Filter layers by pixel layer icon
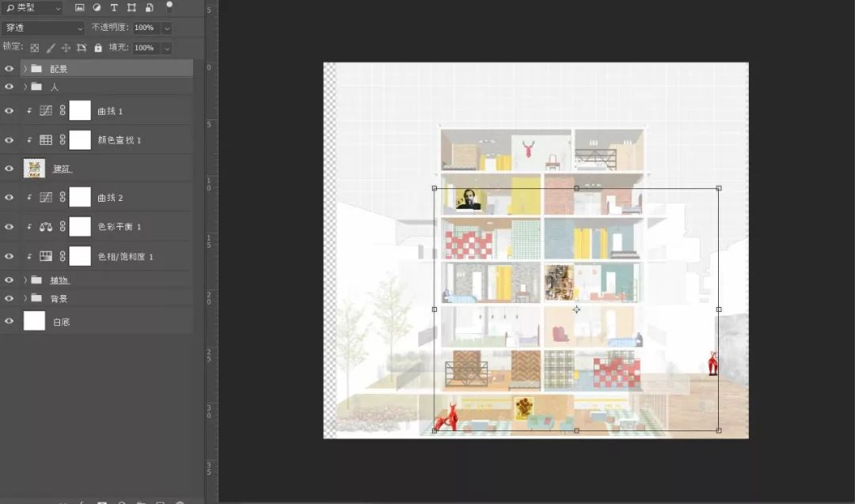Image resolution: width=855 pixels, height=504 pixels. point(80,8)
